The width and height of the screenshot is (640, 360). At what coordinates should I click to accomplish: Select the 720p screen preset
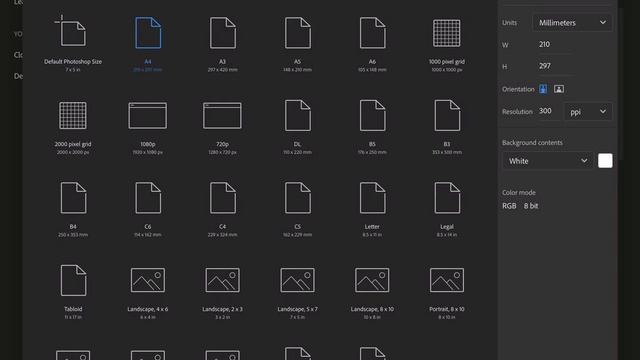pyautogui.click(x=222, y=127)
